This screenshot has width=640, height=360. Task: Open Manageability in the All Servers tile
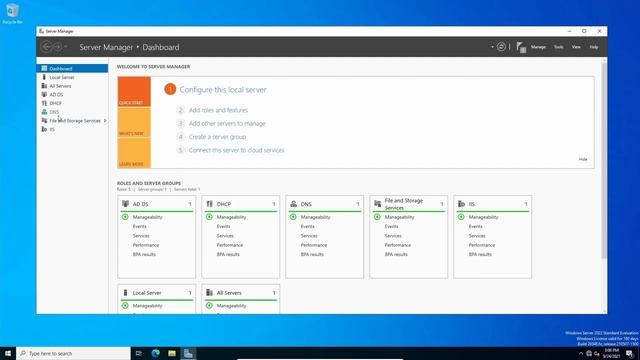click(231, 306)
